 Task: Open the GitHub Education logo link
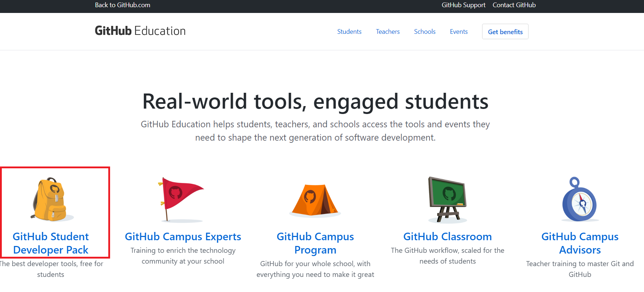point(140,31)
